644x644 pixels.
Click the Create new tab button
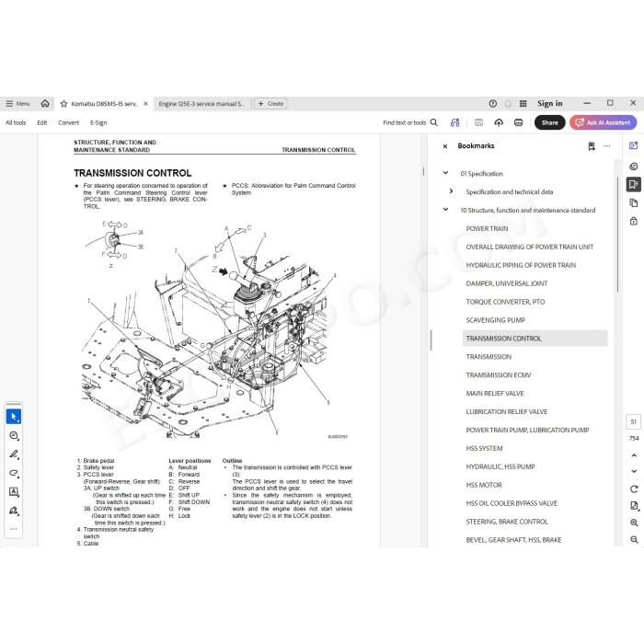tap(270, 104)
